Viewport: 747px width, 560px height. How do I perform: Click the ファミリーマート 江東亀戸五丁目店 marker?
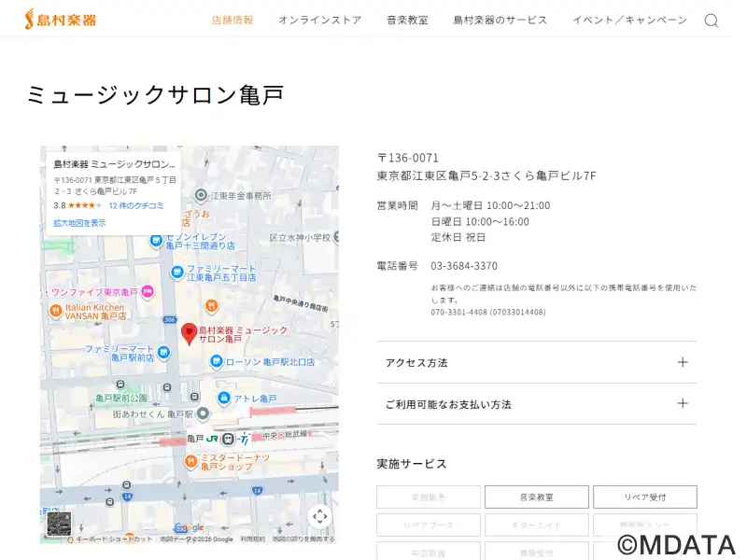coord(176,273)
